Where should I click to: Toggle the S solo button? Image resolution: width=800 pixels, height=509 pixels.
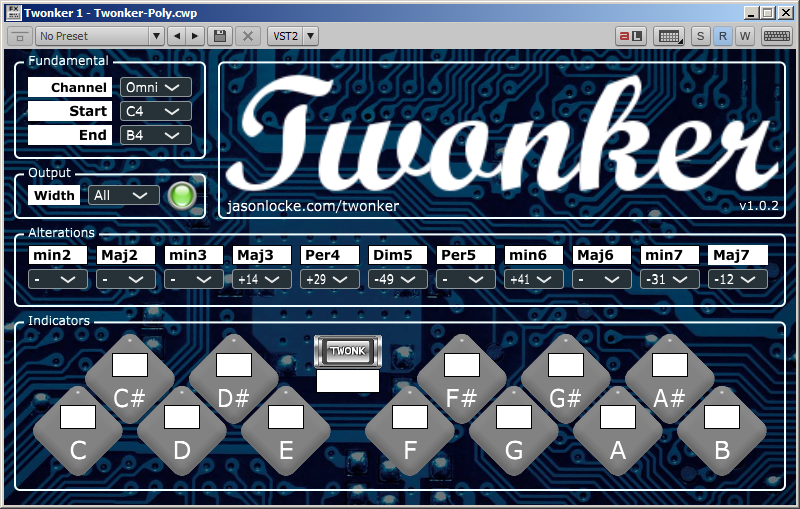tap(700, 36)
